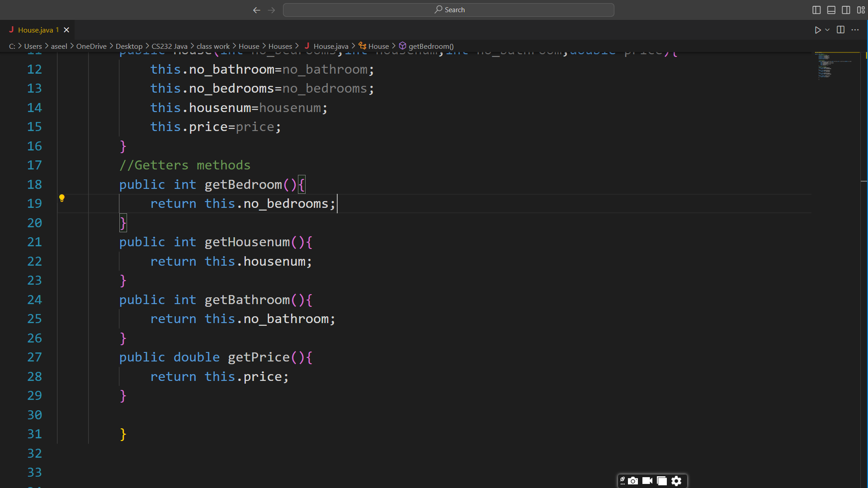Toggle the bottom panel layout icon

pyautogui.click(x=831, y=10)
